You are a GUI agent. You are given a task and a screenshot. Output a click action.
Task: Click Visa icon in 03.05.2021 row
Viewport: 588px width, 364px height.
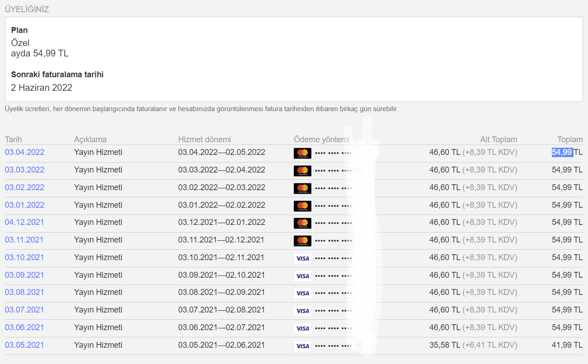303,346
